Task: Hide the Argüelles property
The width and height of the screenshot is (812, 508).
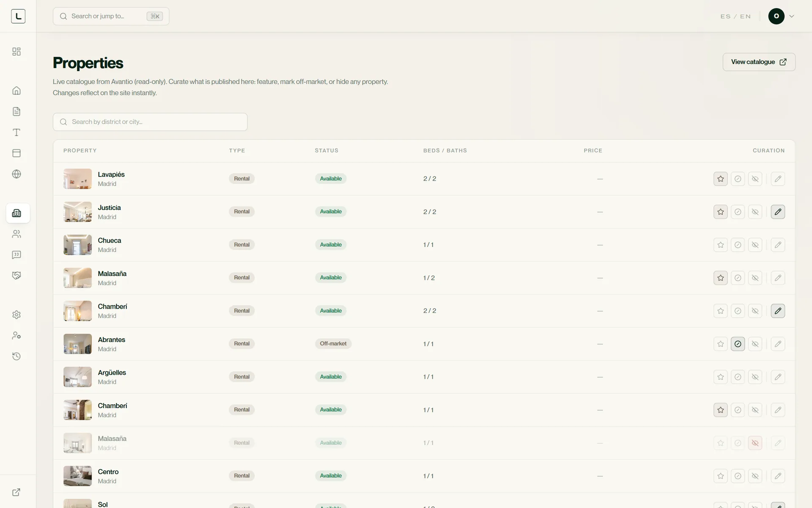Action: pyautogui.click(x=755, y=377)
